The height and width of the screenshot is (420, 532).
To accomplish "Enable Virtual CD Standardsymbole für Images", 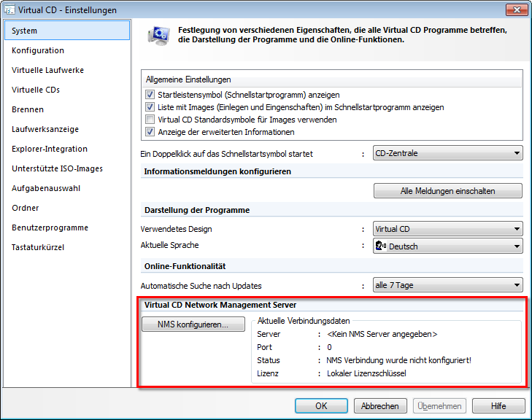I will (150, 120).
